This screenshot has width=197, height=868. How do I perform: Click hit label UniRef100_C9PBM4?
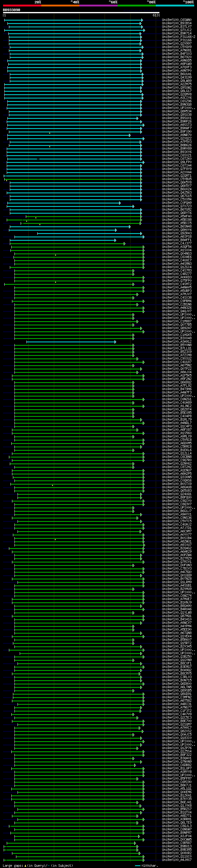177,301
